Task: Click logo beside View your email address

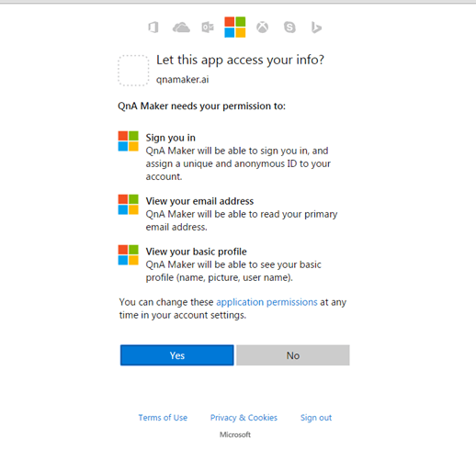Action: pos(129,205)
